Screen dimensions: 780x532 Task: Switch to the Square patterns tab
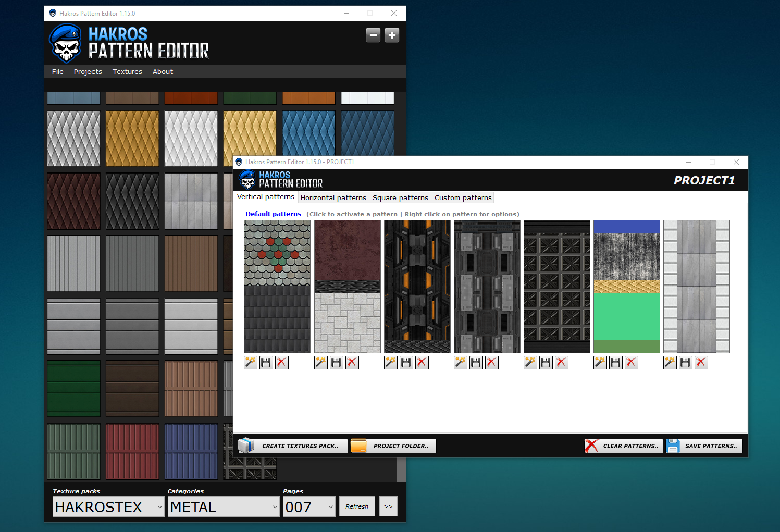tap(400, 197)
